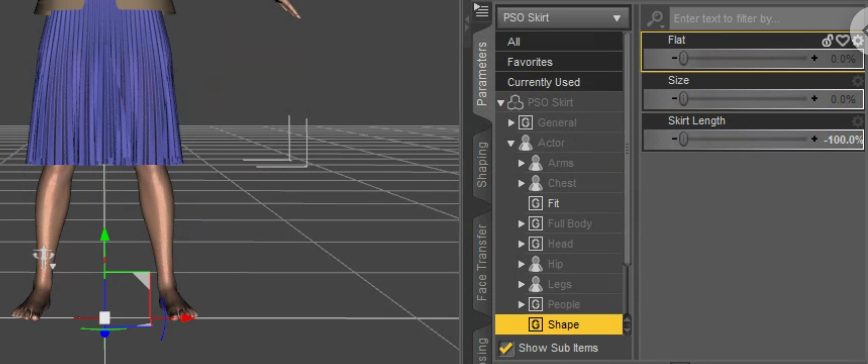Expand the Arms group in tree

tap(521, 163)
